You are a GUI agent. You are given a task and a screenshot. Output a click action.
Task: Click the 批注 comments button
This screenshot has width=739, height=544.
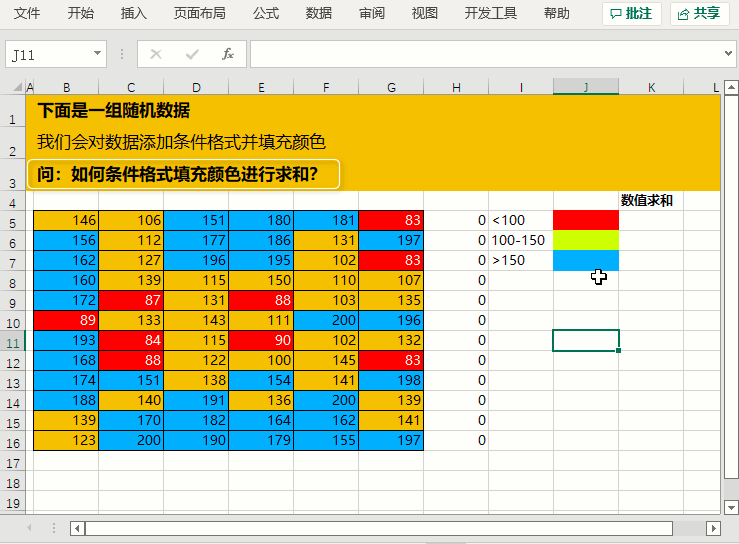click(632, 14)
